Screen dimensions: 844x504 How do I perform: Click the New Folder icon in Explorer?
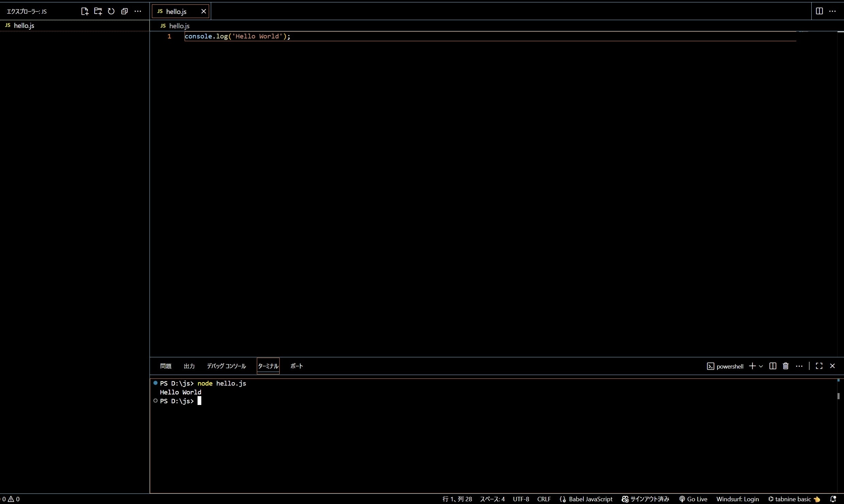click(98, 11)
